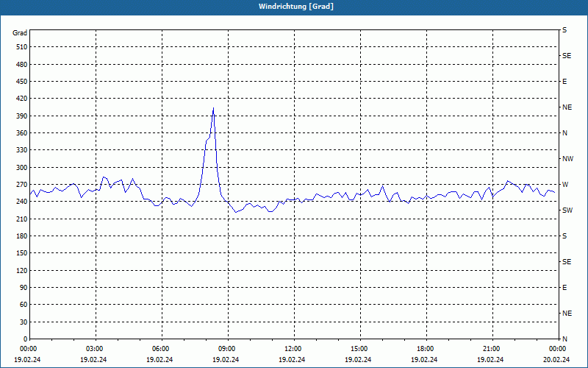Select the NE compass label near 405 degrees

point(567,107)
